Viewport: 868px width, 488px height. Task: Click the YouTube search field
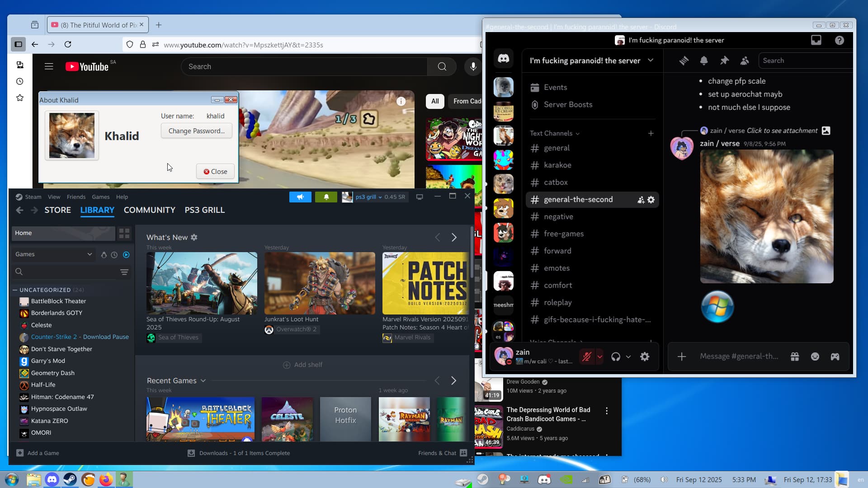tap(304, 67)
